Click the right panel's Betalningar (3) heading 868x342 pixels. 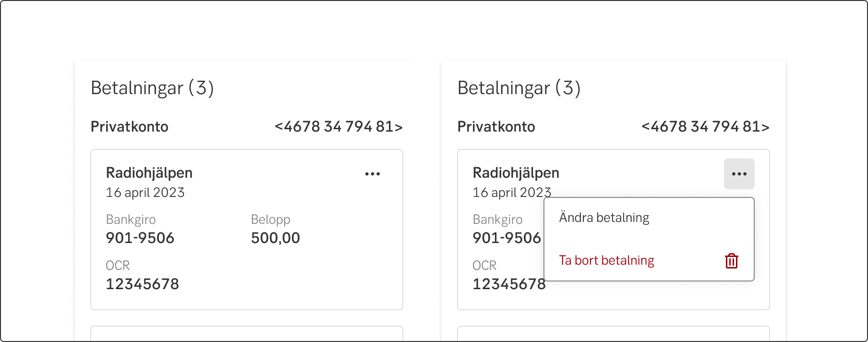click(x=519, y=88)
